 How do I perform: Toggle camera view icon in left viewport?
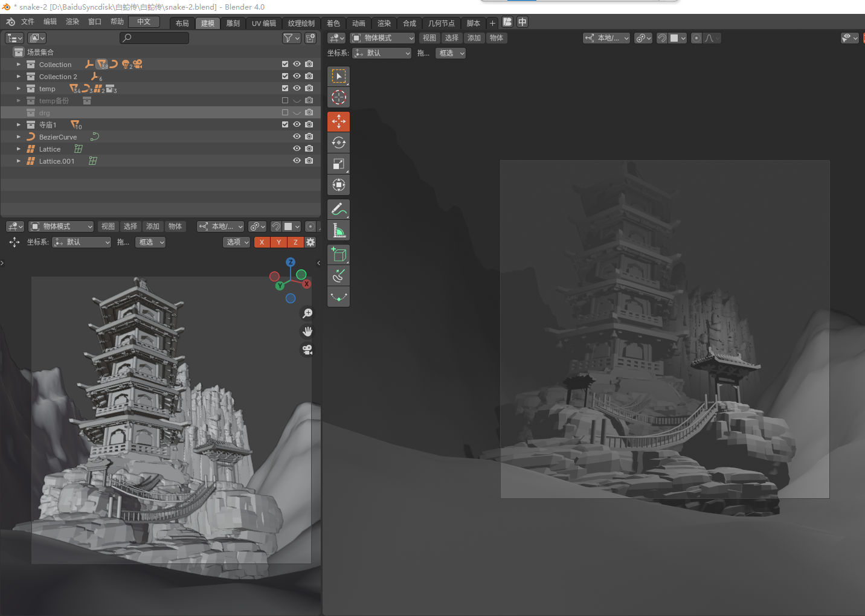coord(307,350)
